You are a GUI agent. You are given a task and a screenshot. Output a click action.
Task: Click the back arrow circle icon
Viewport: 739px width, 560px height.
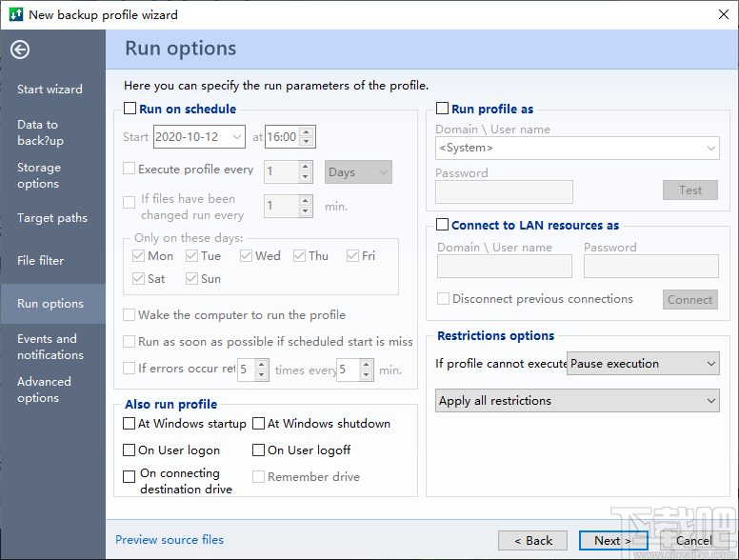pyautogui.click(x=20, y=50)
